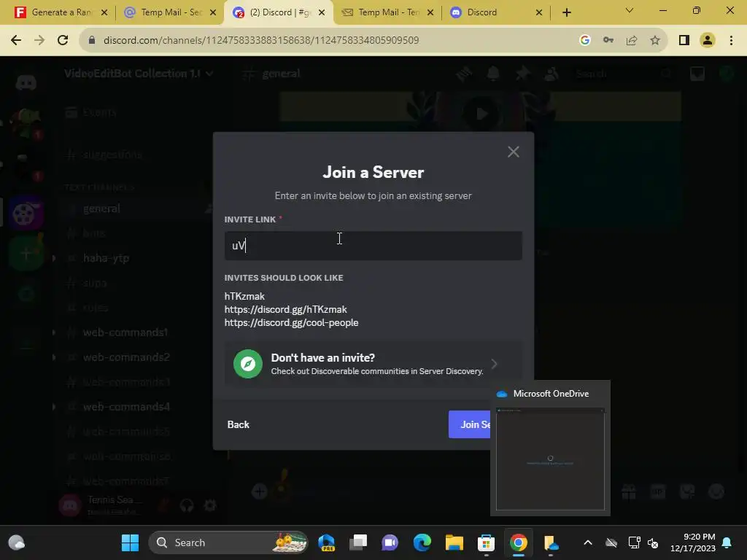Open the saved passwords key icon
Viewport: 747px width, 560px height.
tap(608, 40)
